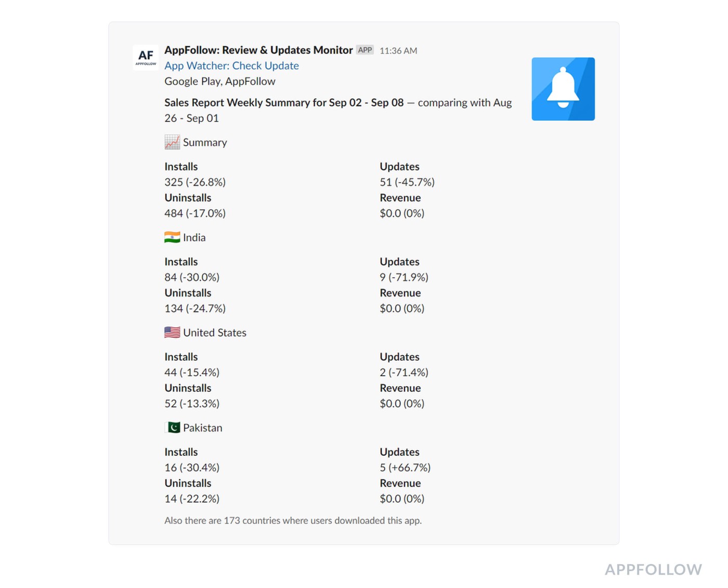Click the Summary installs value 325 (-26.8%)

[x=195, y=182]
